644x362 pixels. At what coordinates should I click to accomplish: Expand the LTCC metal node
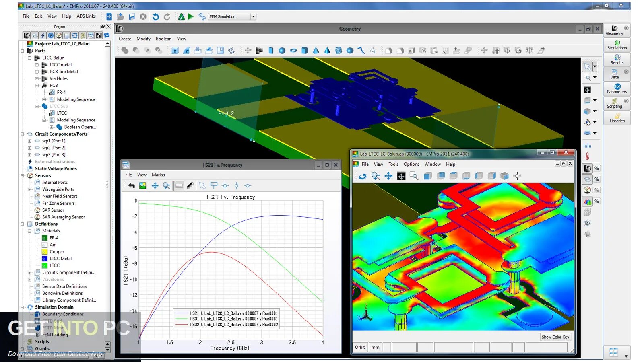[37, 65]
